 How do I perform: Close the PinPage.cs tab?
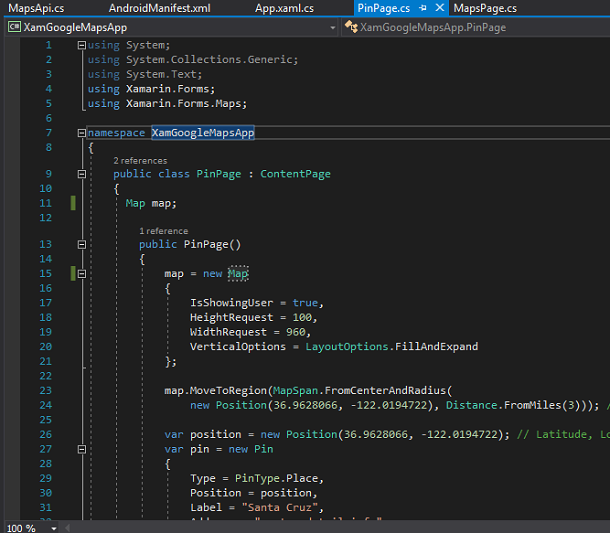tap(438, 8)
